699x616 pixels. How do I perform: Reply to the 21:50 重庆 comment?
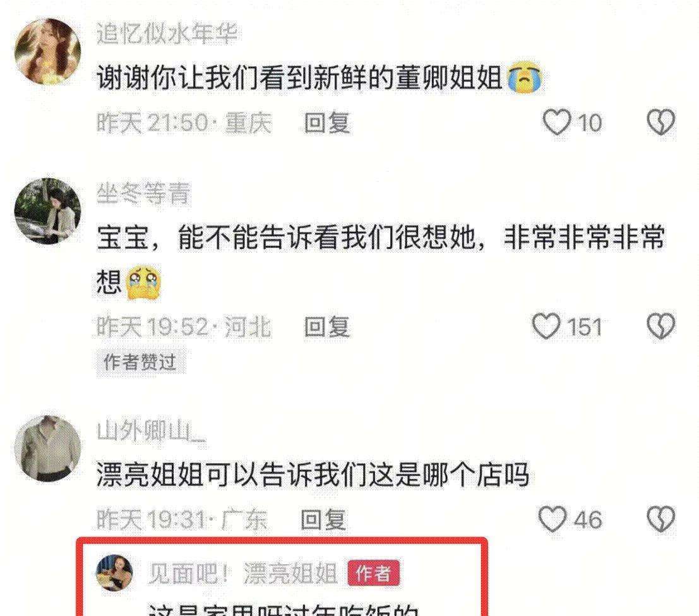click(327, 123)
